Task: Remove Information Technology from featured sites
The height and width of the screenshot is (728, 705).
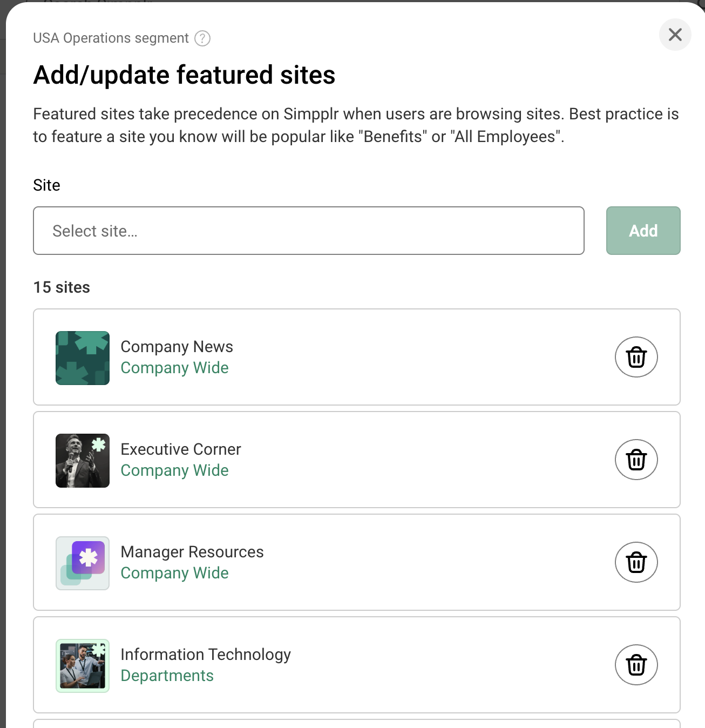Action: pos(636,665)
